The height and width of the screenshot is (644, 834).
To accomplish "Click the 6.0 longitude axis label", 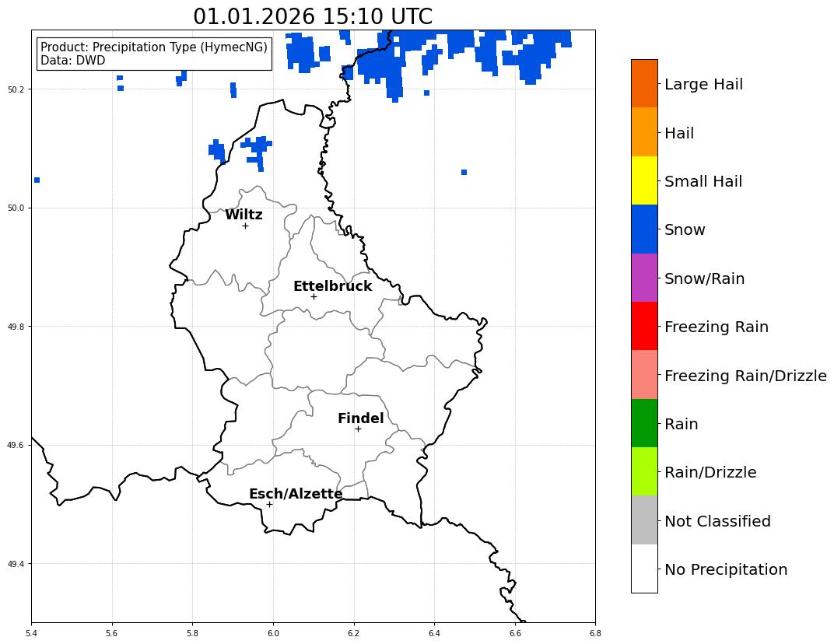I will 273,633.
